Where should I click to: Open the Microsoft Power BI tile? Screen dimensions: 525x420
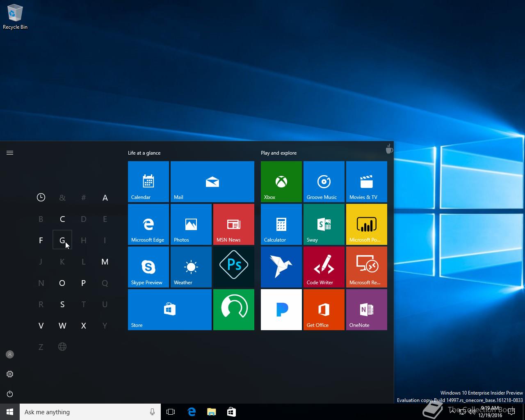click(x=367, y=224)
